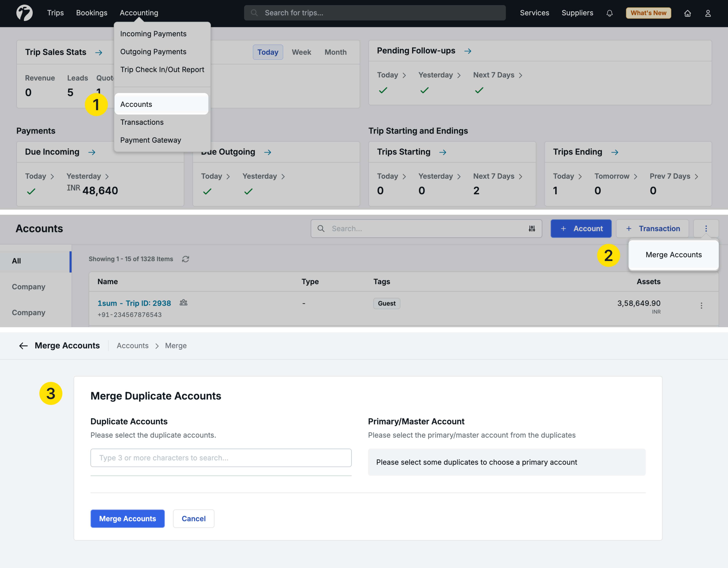Open the home icon in navbar

(x=687, y=13)
